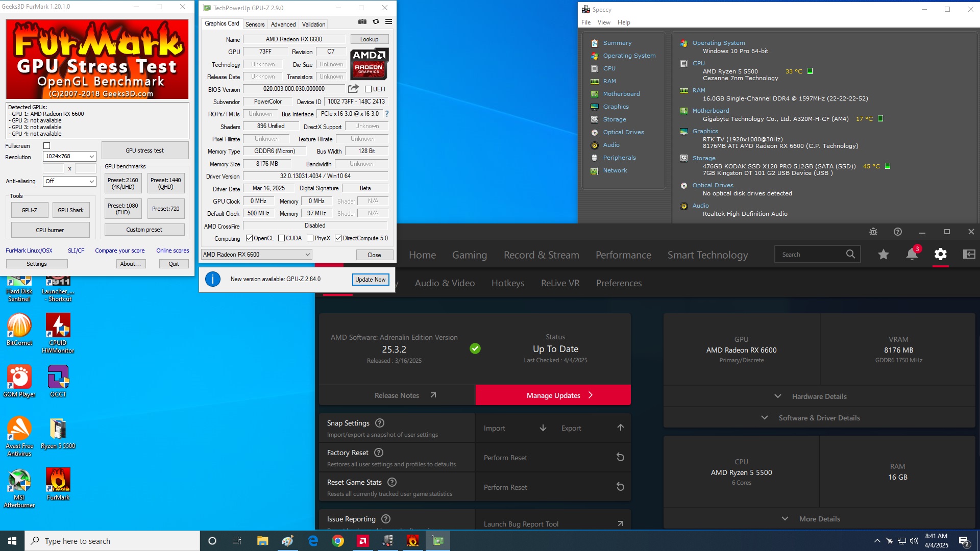Open Avast Free Antivirus desktop icon
The image size is (980, 551).
tap(19, 436)
